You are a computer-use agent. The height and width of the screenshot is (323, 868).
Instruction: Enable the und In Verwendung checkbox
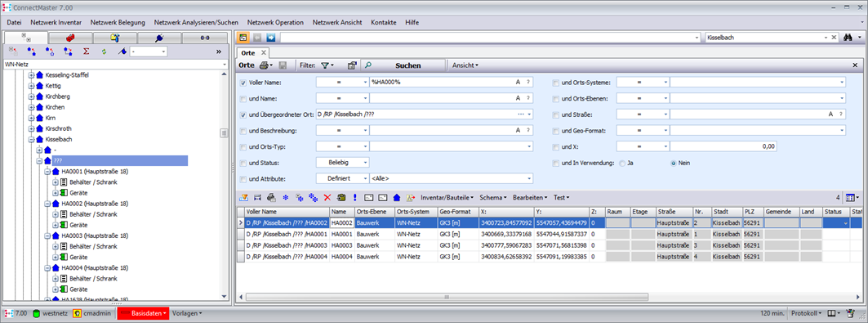(555, 164)
